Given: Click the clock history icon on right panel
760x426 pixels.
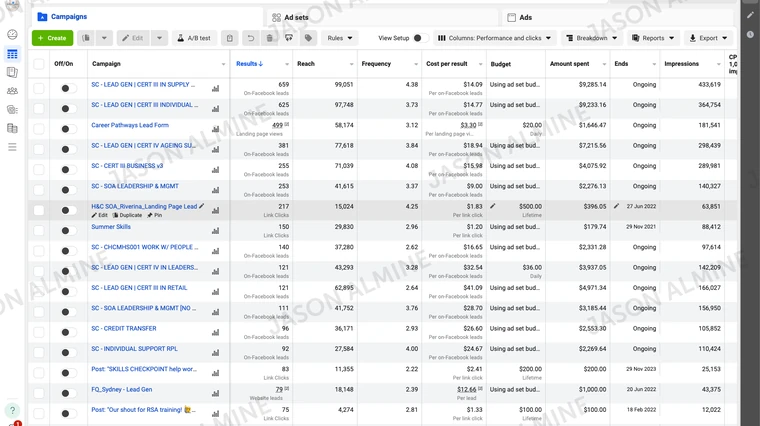Looking at the screenshot, I should click(750, 34).
